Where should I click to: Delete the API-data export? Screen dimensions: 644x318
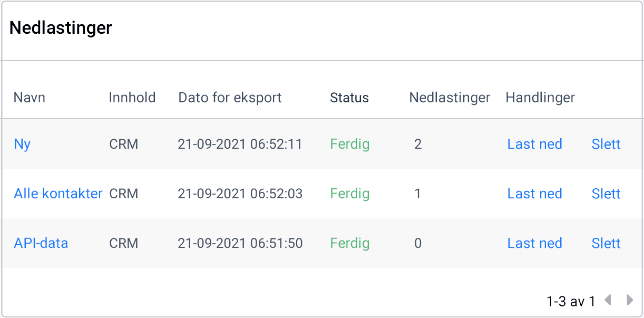606,243
